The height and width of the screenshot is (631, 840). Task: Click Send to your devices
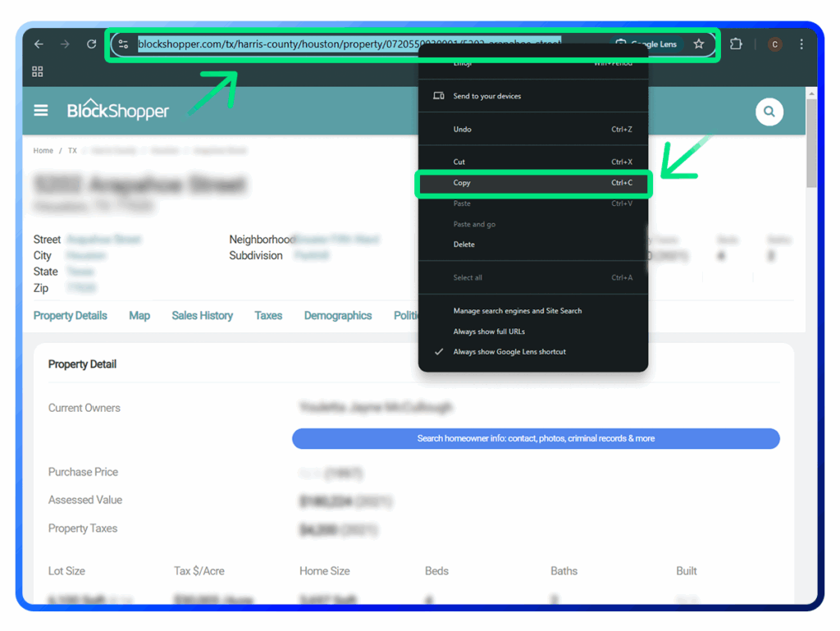click(486, 96)
